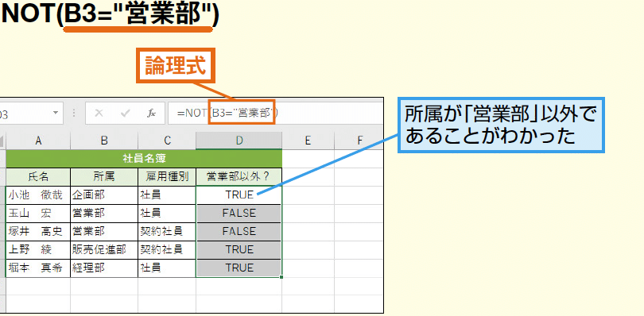Select column A header

[x=38, y=141]
